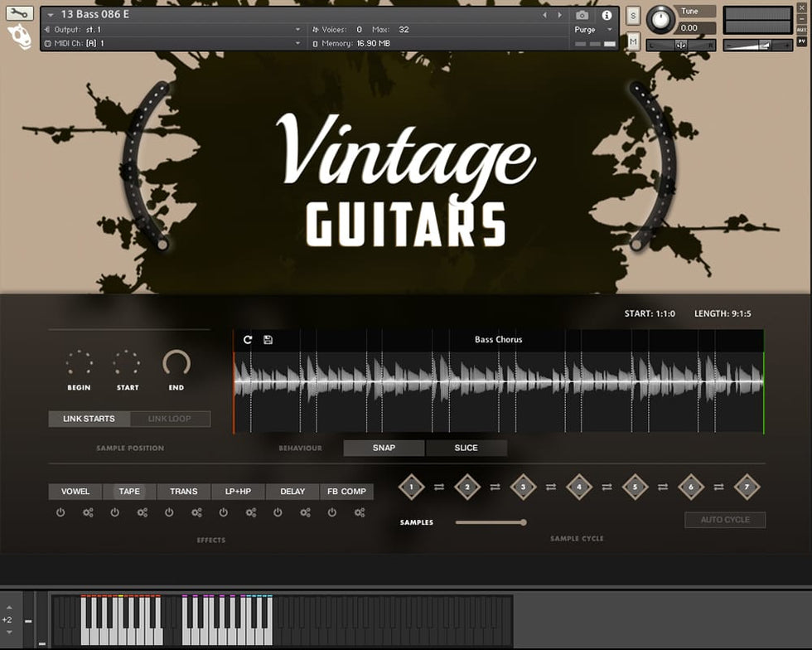This screenshot has width=812, height=650.
Task: Click the AUTO CYCLE button
Action: 724,520
